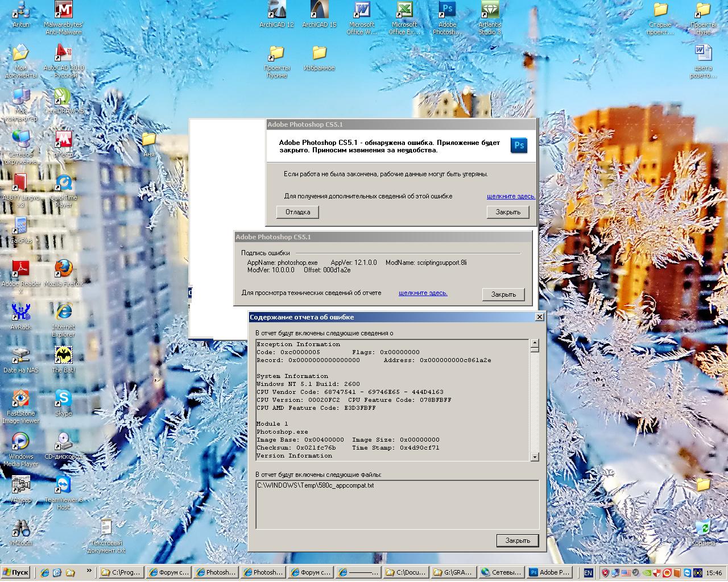Switch to G:\GRA... taskbar window
This screenshot has height=582, width=728.
point(453,572)
